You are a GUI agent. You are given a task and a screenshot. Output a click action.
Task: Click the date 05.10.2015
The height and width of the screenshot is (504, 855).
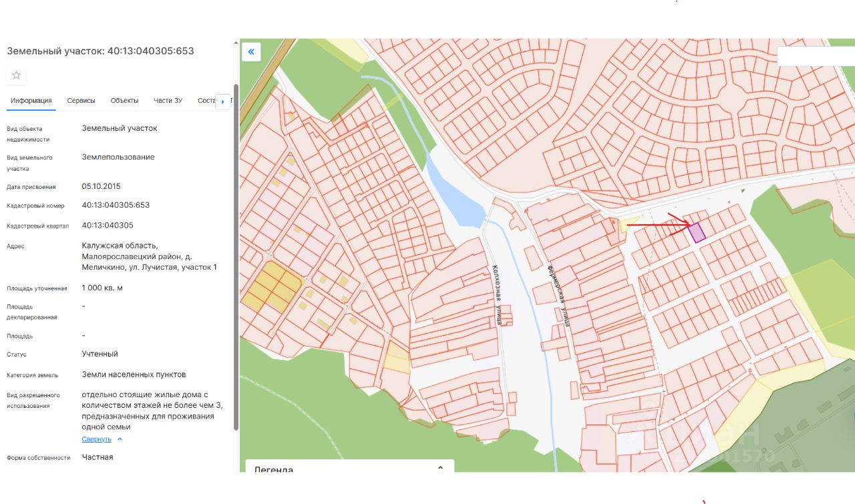click(x=102, y=186)
